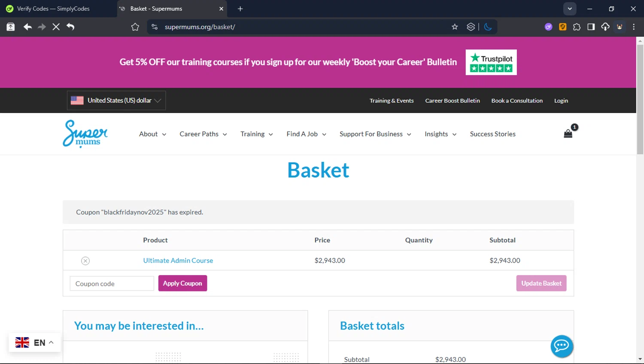Open the tab search dropdown arrow
644x364 pixels.
click(x=570, y=9)
